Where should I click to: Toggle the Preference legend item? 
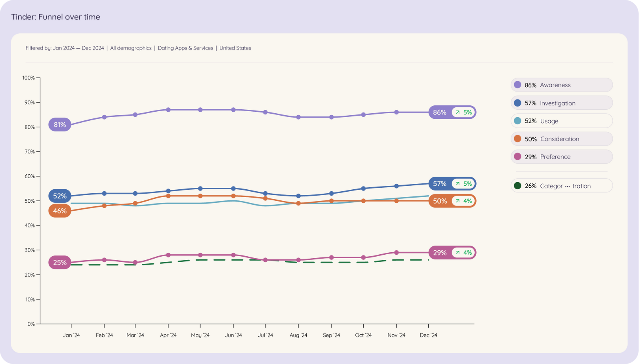pos(561,156)
